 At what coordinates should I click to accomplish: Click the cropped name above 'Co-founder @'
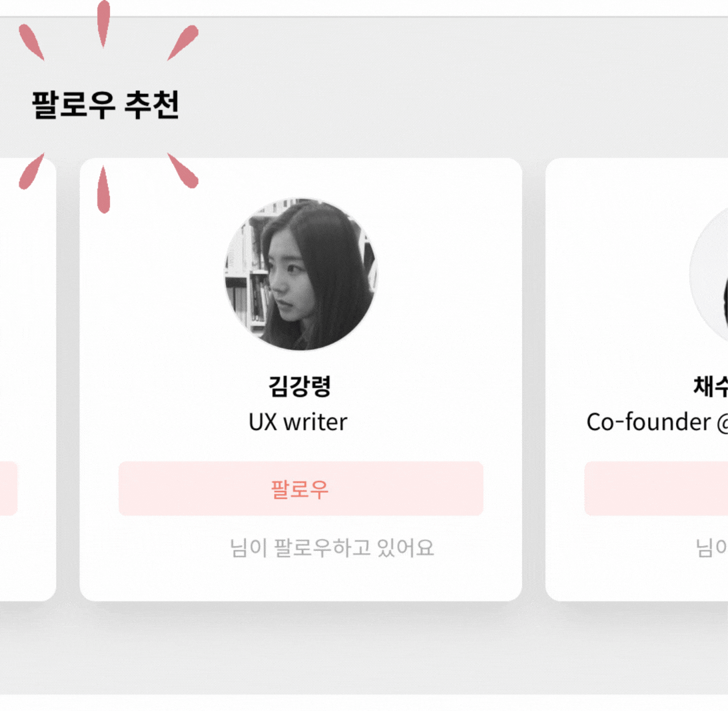pos(711,386)
